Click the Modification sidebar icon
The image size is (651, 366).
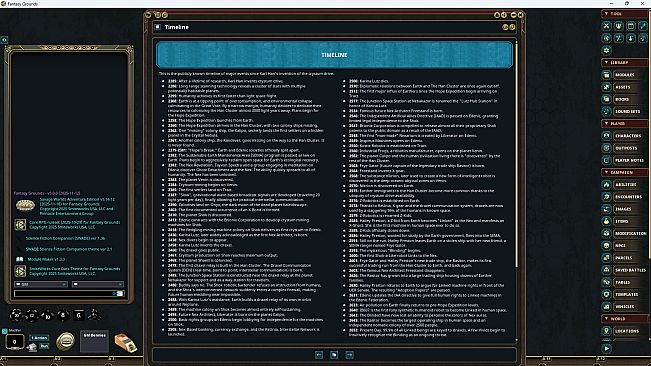607,233
